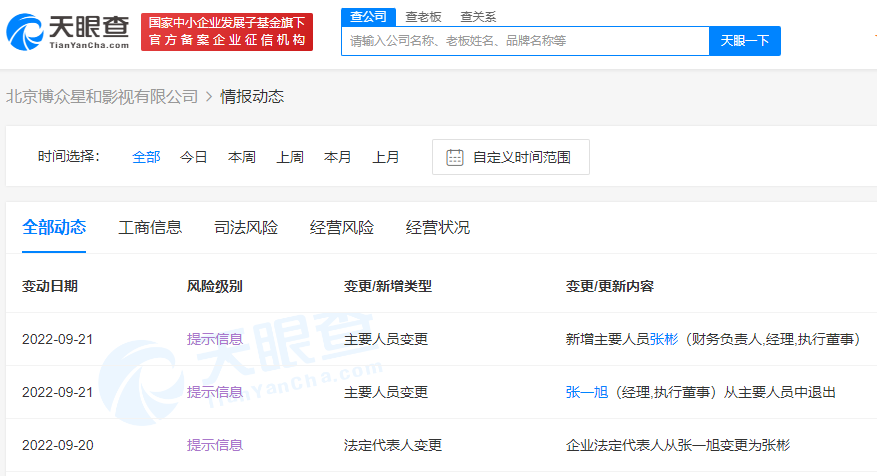Switch to the 查老板 search tab
The width and height of the screenshot is (877, 476).
click(x=423, y=17)
